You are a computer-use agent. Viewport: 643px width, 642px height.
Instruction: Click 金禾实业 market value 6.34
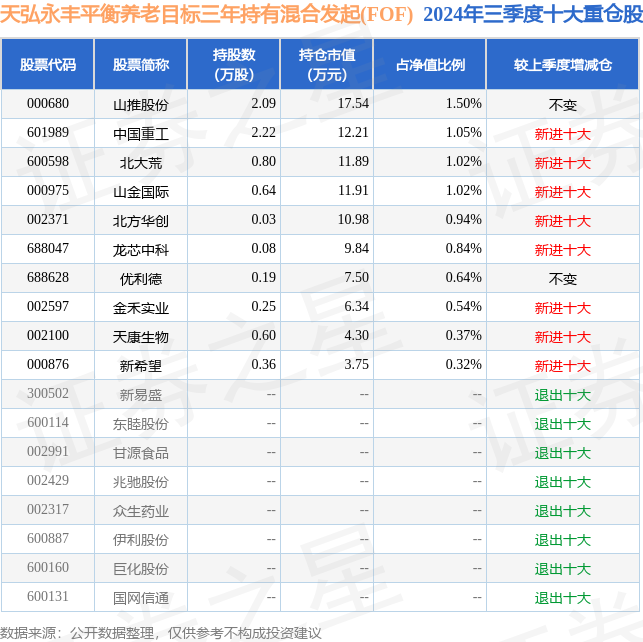[x=356, y=307]
